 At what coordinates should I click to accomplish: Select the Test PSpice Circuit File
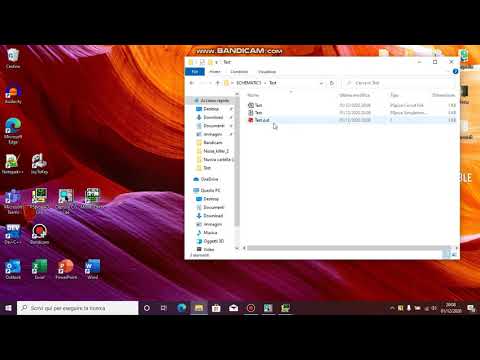click(x=351, y=105)
